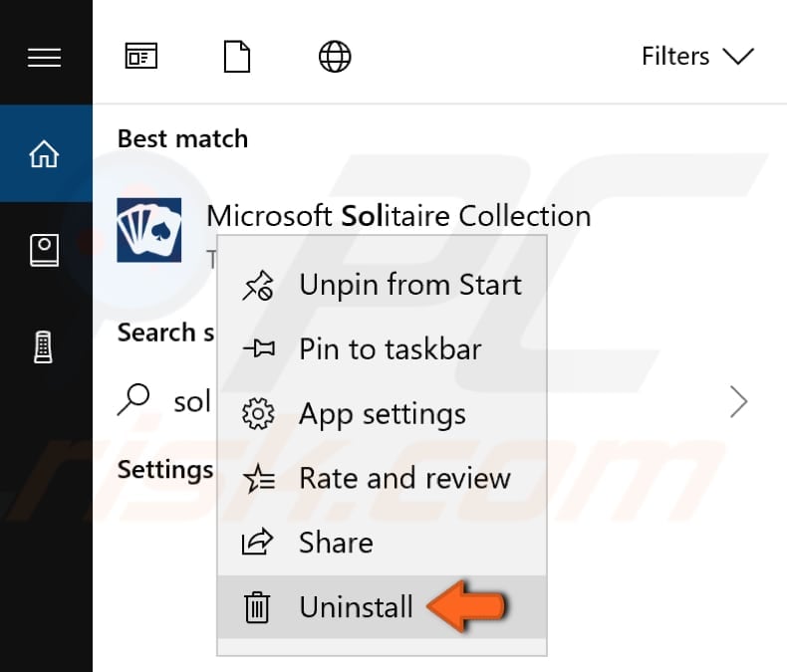
Task: Click the sol search suggestion text
Action: click(192, 402)
